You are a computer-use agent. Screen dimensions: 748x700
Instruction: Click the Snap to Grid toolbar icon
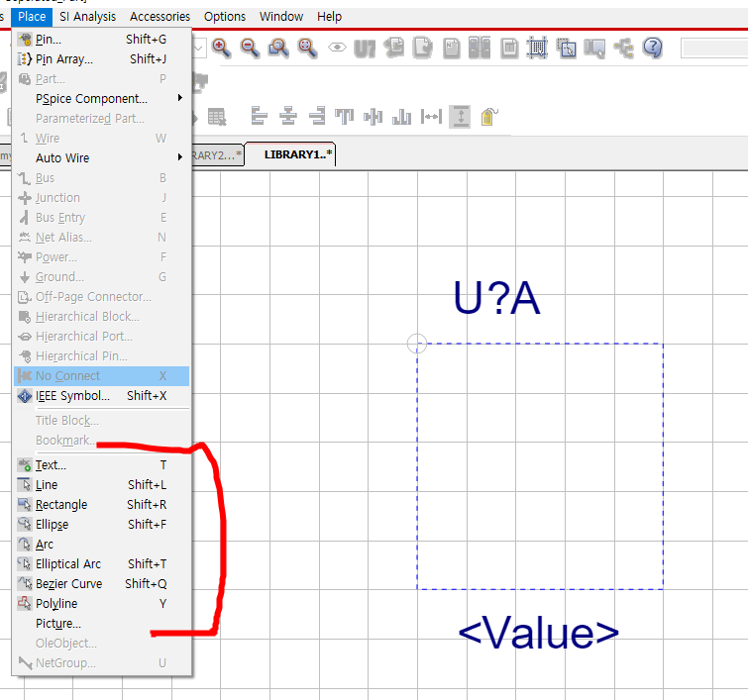[537, 48]
